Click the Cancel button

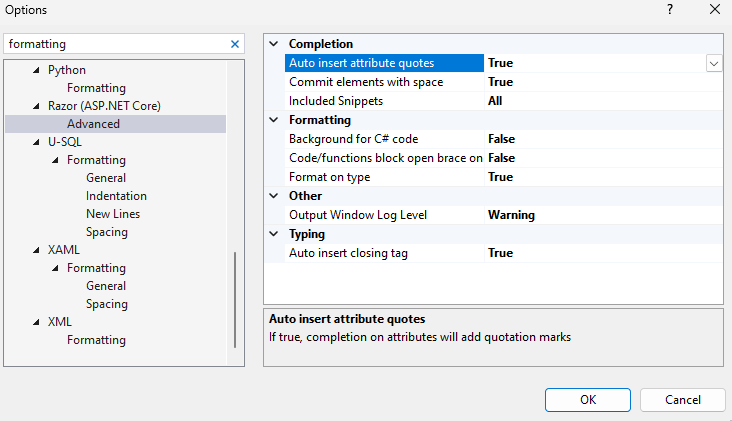[x=683, y=399]
